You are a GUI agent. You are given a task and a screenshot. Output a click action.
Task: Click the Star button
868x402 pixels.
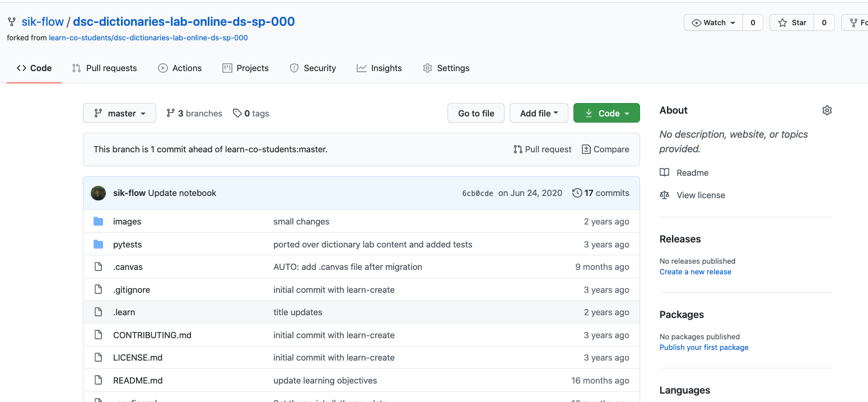(x=792, y=22)
